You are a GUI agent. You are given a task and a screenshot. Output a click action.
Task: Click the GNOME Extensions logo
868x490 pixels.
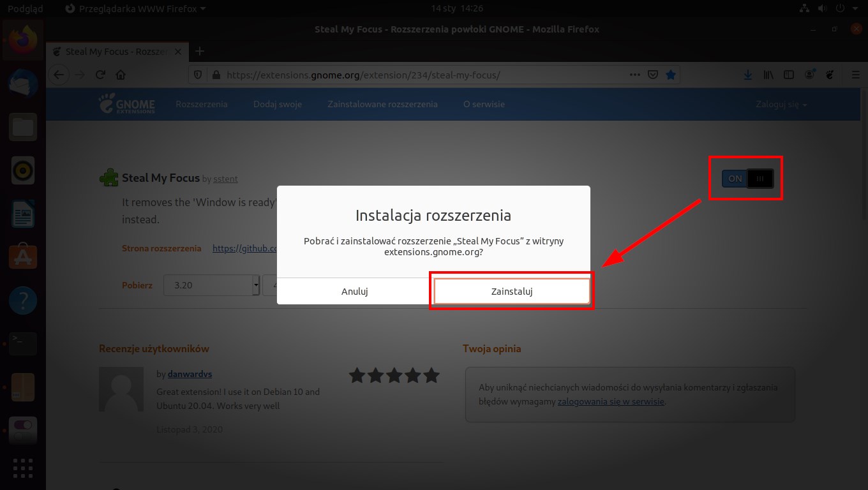126,104
